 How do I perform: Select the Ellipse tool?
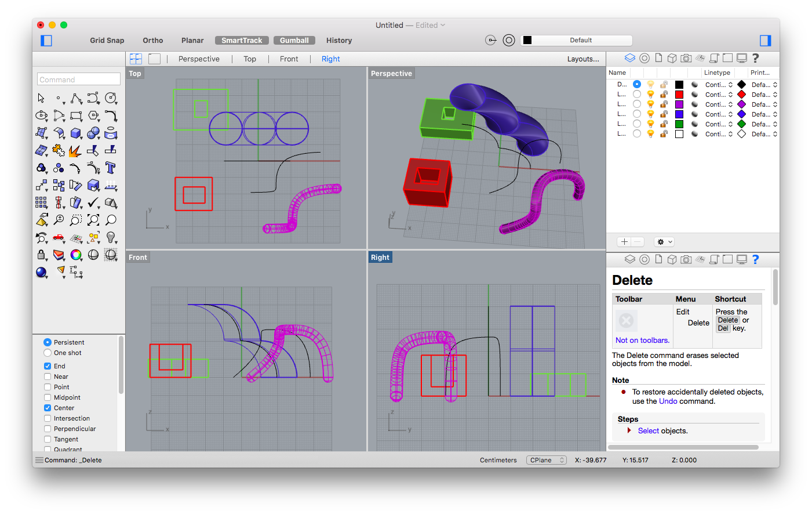tap(41, 115)
